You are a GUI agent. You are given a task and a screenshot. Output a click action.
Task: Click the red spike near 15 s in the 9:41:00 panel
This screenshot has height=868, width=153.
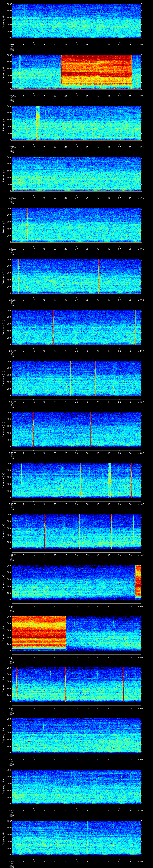[44, 531]
